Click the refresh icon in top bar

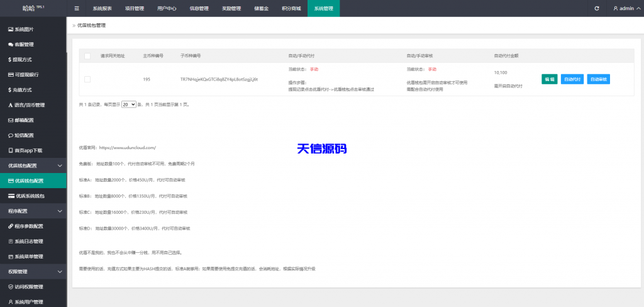(597, 8)
